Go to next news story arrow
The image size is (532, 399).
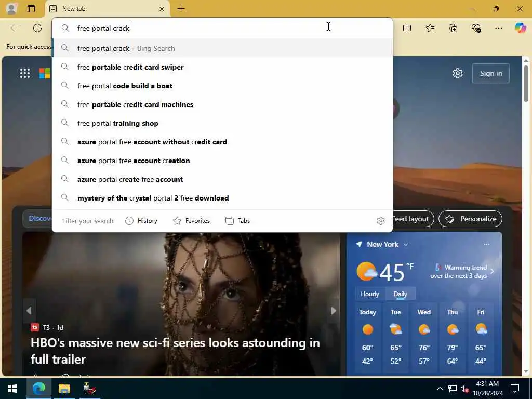click(334, 311)
